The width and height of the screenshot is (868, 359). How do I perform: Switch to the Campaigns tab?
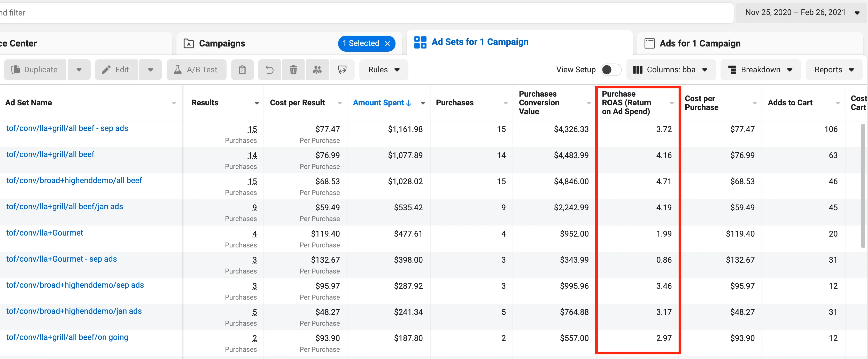coord(222,43)
